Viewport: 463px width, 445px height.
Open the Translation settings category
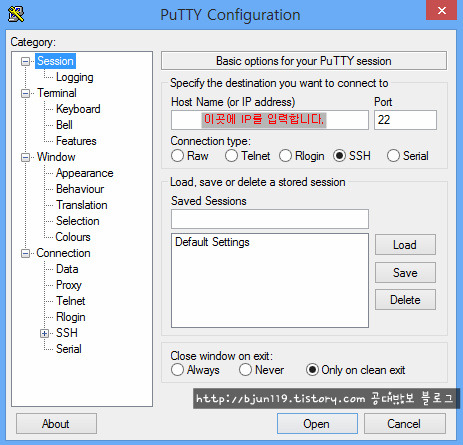click(x=82, y=205)
